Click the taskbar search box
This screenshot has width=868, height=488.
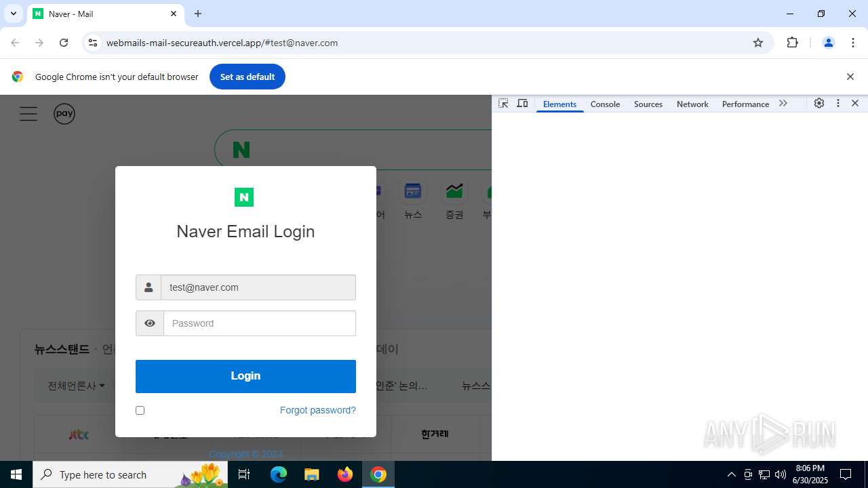pyautogui.click(x=130, y=474)
